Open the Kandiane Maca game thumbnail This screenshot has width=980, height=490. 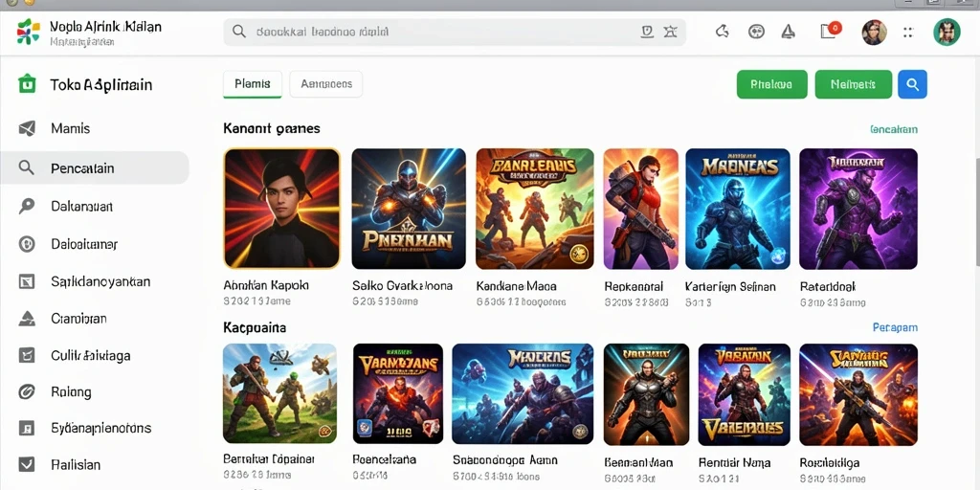pos(535,209)
